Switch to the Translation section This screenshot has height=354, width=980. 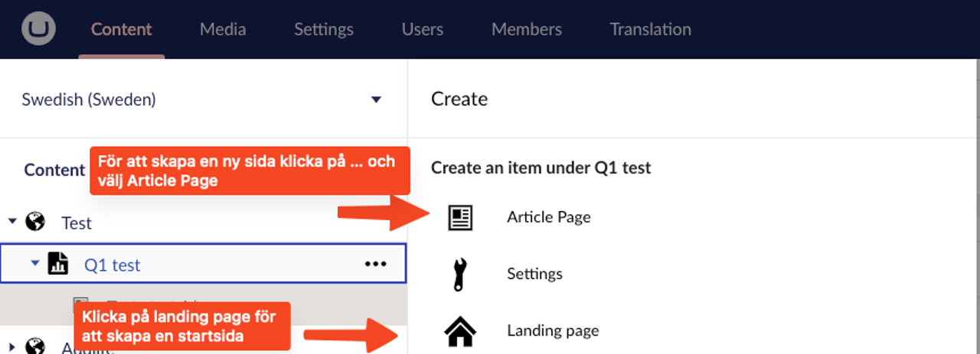pos(651,30)
